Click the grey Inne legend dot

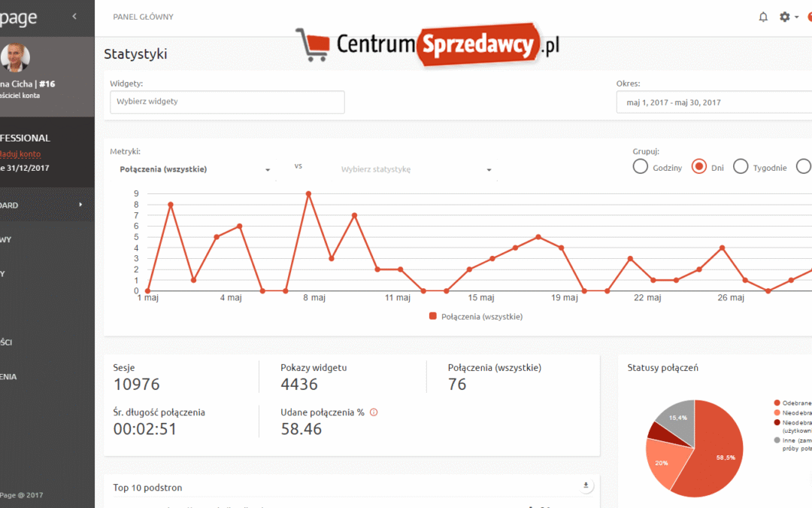[777, 440]
